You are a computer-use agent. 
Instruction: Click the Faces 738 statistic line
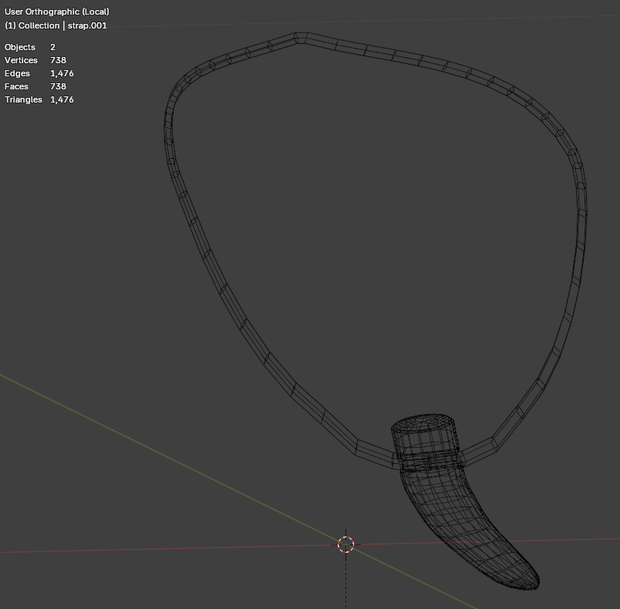click(36, 86)
